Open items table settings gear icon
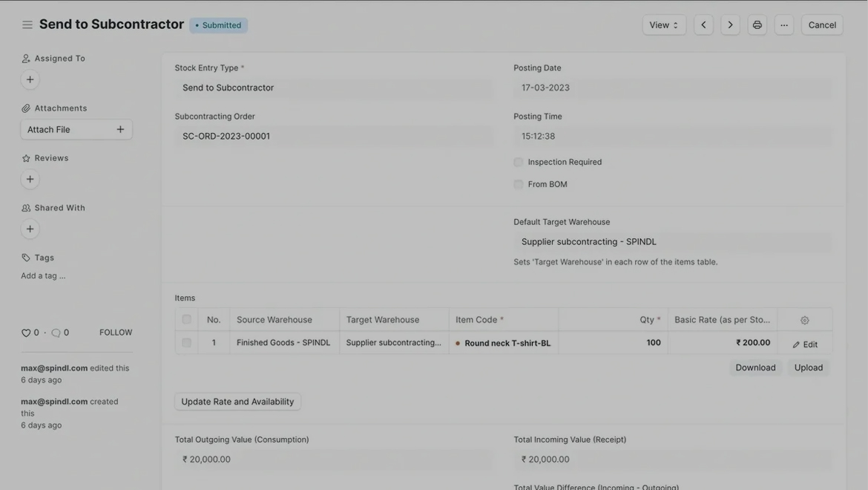The height and width of the screenshot is (490, 868). coord(804,320)
